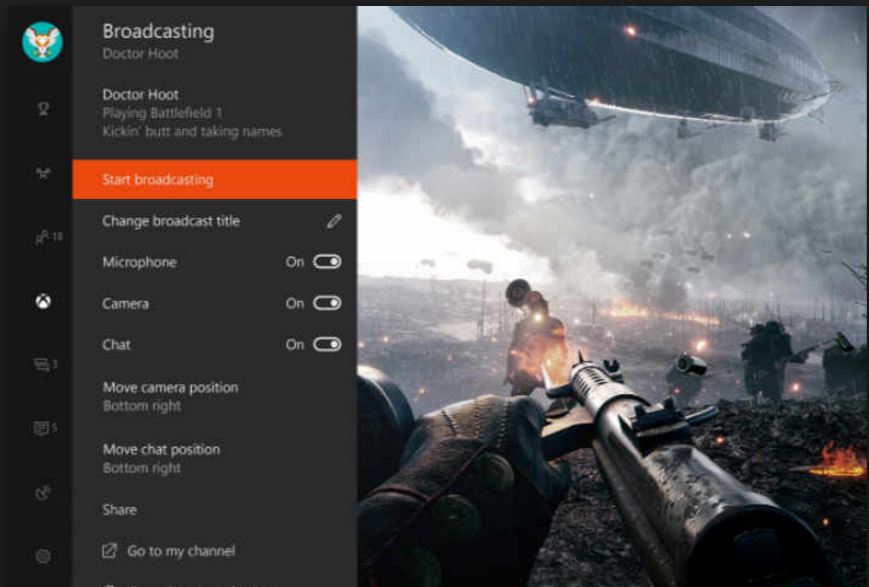Open Move chat position options
Image resolution: width=869 pixels, height=587 pixels.
point(161,458)
